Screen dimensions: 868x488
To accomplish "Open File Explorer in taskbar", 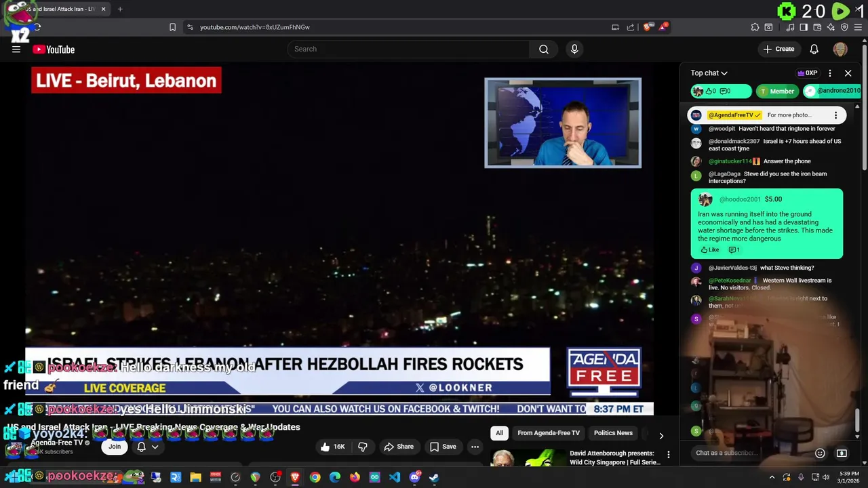I will [195, 477].
